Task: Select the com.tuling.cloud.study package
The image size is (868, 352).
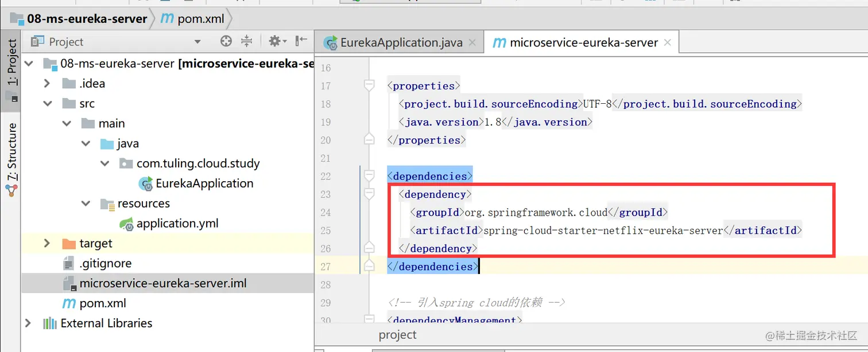Action: 198,163
